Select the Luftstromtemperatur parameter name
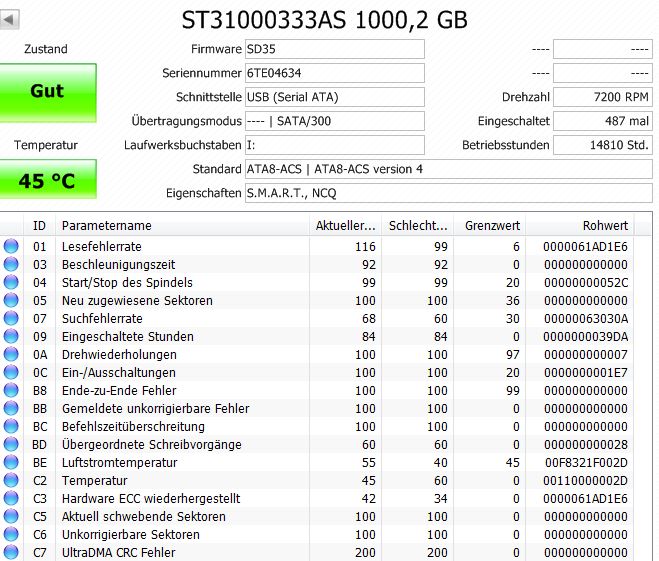The width and height of the screenshot is (659, 561). 120,463
